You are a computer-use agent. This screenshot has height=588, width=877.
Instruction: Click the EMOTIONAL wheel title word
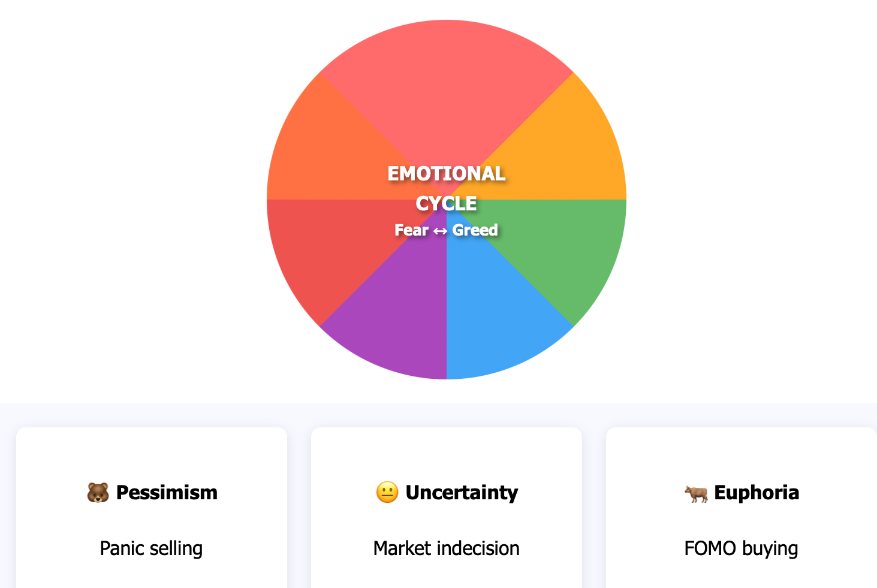(447, 174)
